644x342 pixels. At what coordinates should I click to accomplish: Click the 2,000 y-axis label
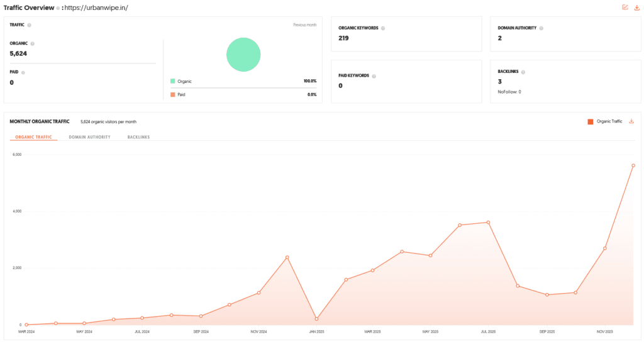pos(17,268)
